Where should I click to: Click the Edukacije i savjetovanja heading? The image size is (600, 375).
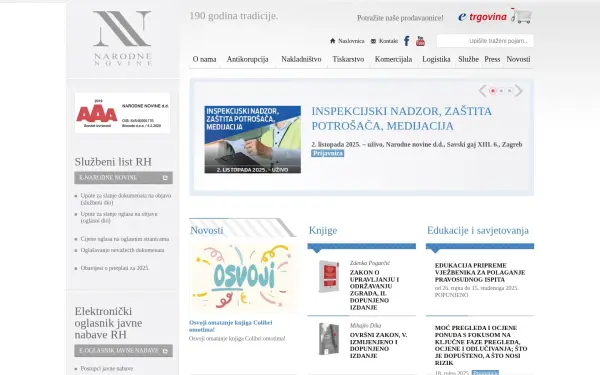(x=478, y=230)
